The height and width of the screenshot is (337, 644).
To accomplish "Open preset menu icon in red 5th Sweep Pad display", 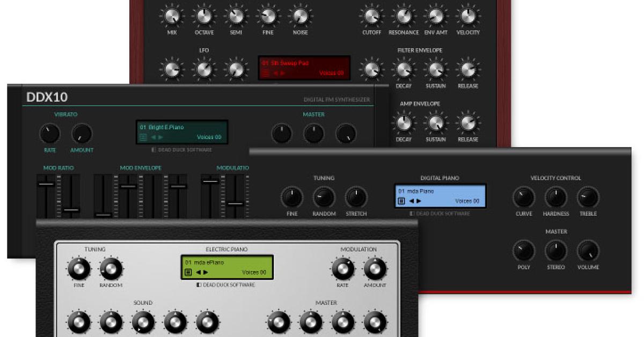I will pos(266,73).
